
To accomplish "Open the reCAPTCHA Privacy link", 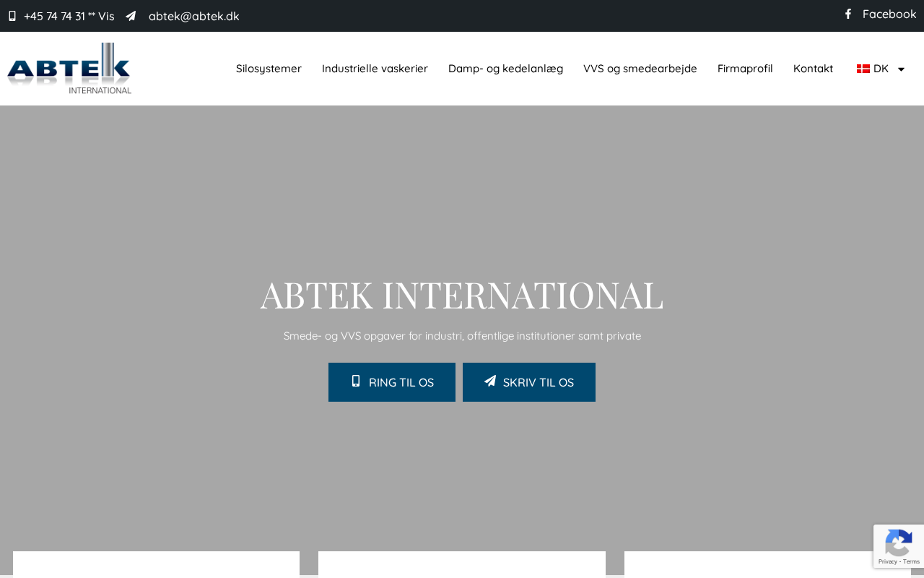I will click(887, 561).
